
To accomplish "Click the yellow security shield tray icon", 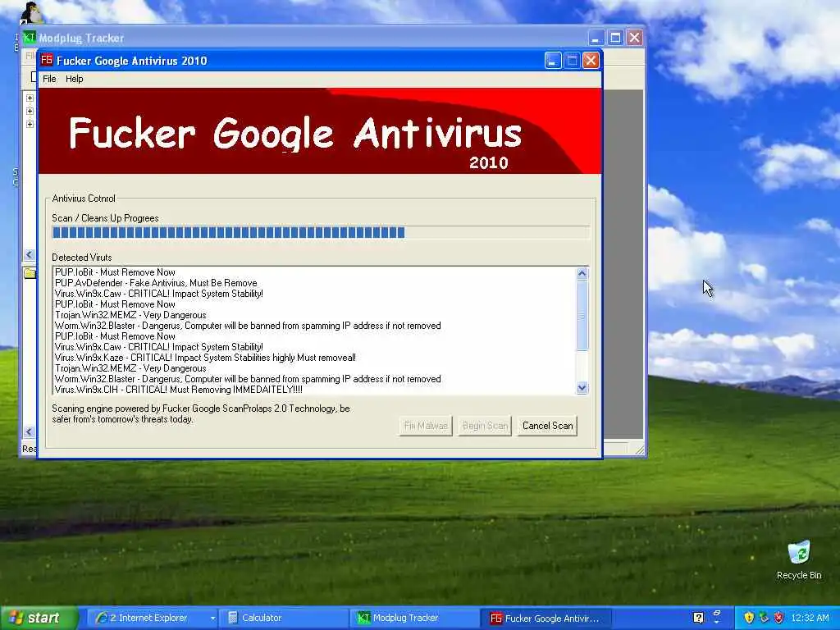I will [749, 618].
